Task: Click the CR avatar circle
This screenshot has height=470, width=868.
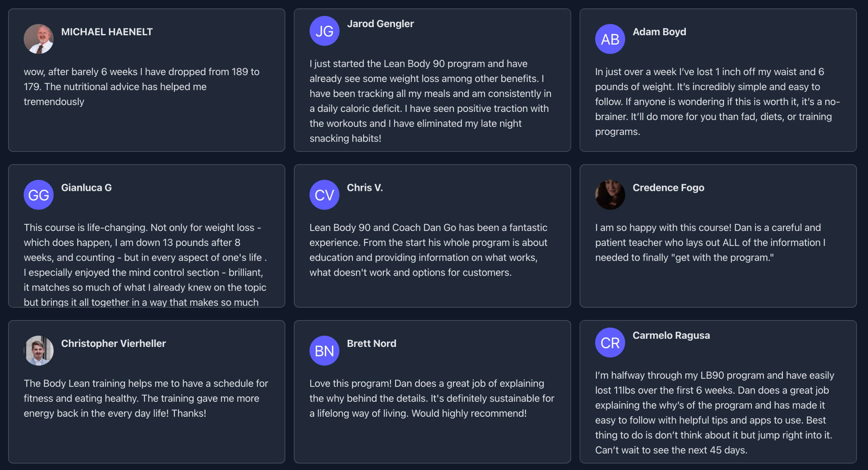Action: [610, 342]
